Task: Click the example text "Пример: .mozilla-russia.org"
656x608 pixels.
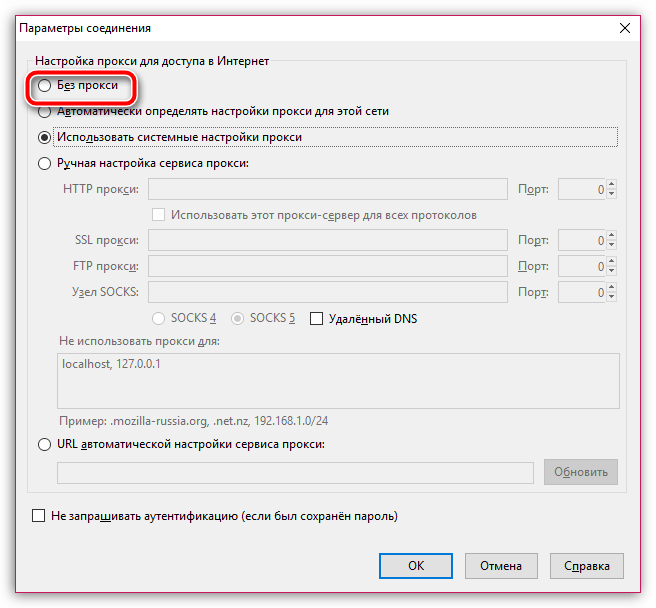Action: coord(134,421)
